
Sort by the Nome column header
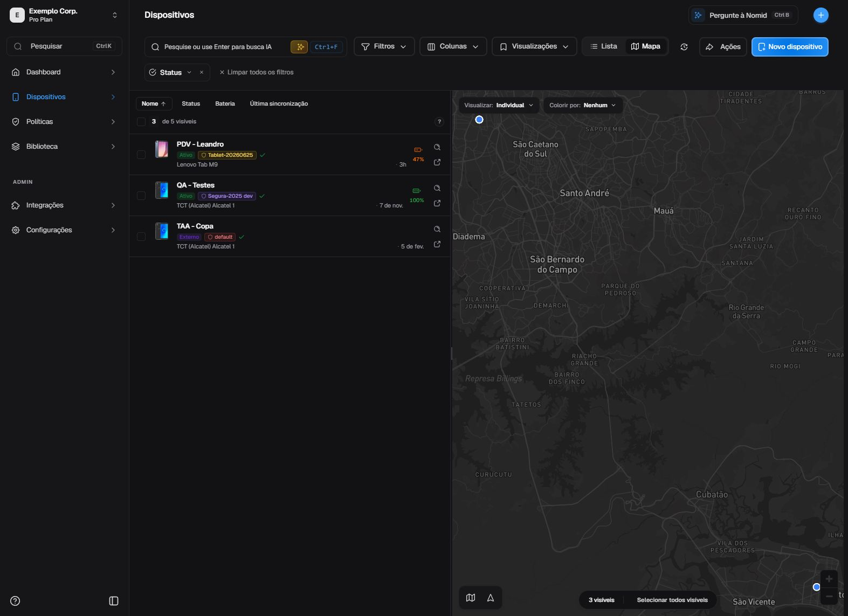point(154,103)
